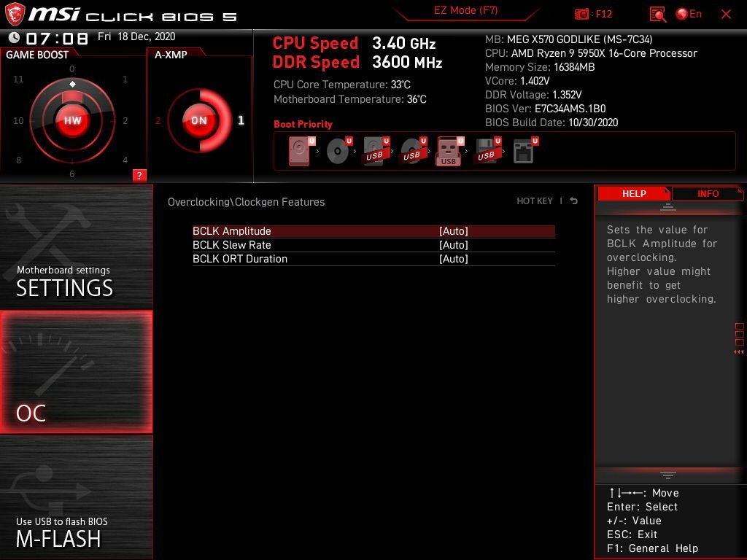Open M-FLASH to flash BIOS
The width and height of the screenshot is (747, 560).
click(x=76, y=497)
